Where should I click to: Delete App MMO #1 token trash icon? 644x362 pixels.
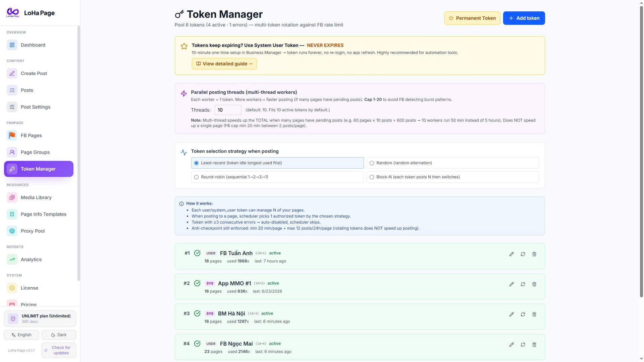click(534, 284)
